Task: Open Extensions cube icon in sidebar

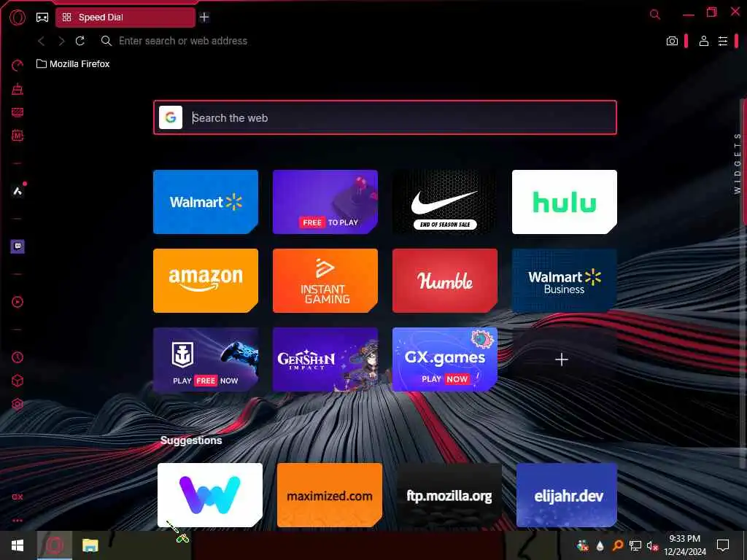Action: [18, 381]
